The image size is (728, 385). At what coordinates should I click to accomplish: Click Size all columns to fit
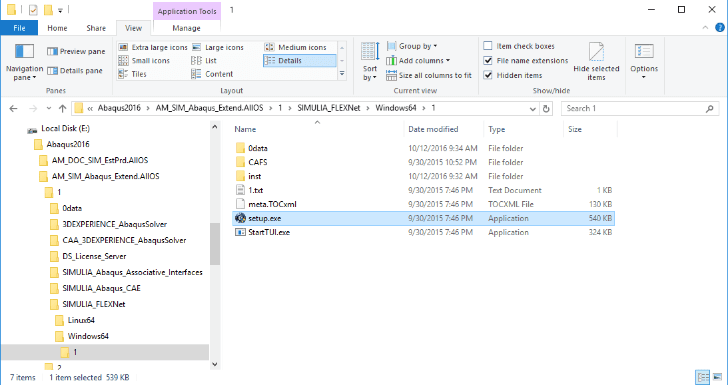pos(429,75)
